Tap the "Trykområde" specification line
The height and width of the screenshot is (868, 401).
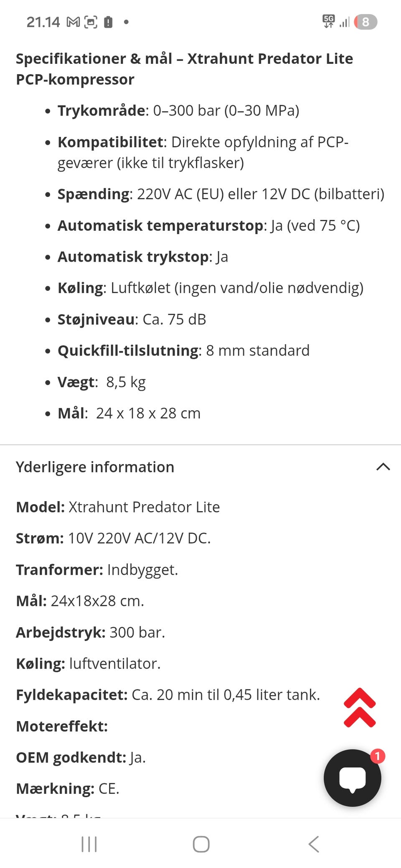click(178, 111)
